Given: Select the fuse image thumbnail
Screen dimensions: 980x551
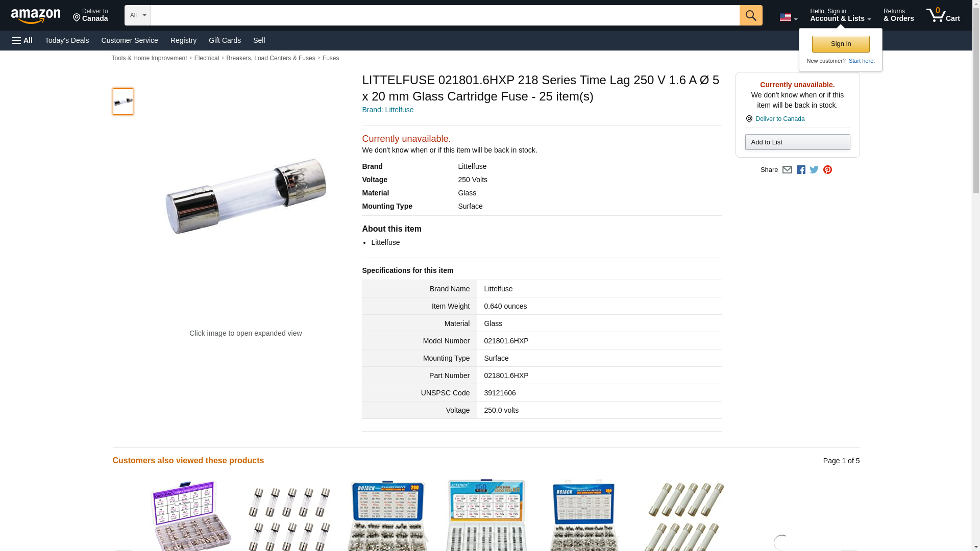Looking at the screenshot, I should point(123,101).
